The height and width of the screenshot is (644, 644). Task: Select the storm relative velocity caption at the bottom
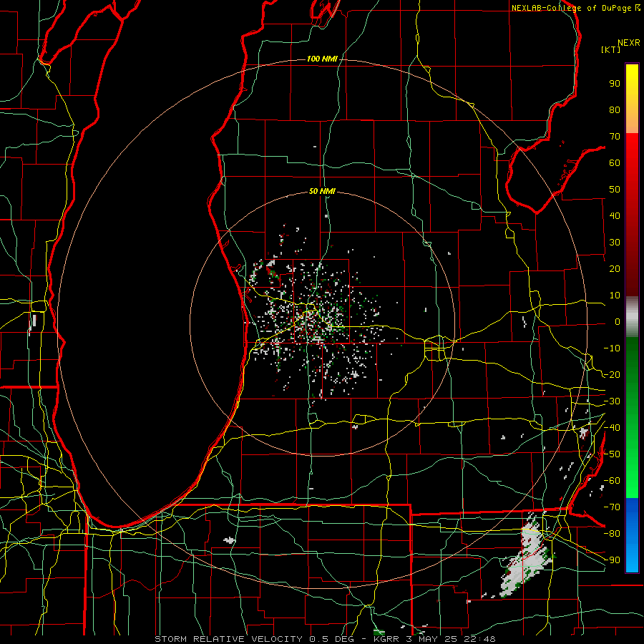point(326,639)
